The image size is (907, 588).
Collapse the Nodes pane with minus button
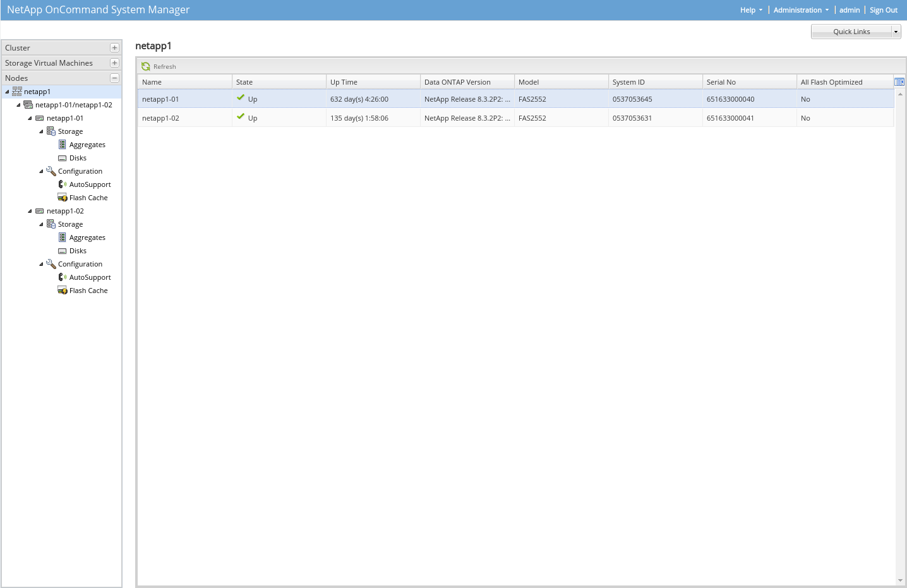tap(114, 78)
